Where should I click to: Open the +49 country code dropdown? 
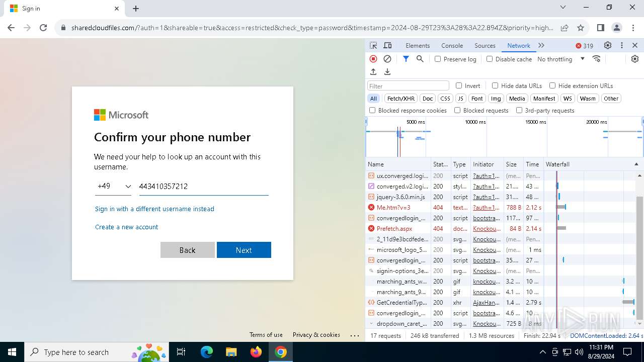tap(113, 186)
